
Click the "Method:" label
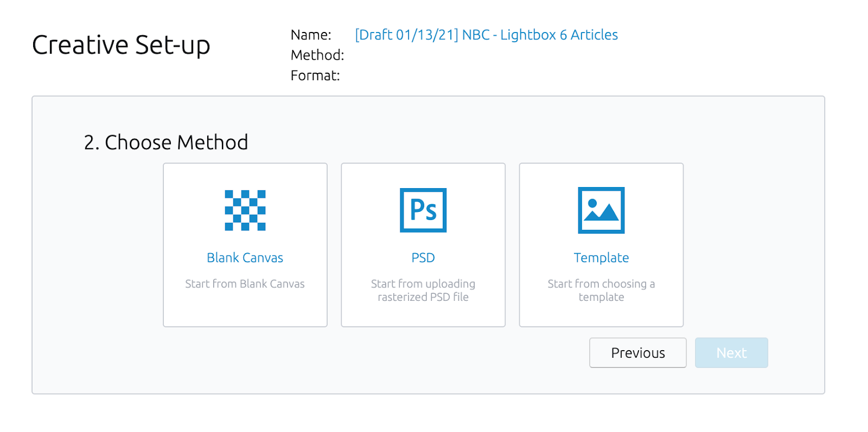[x=317, y=55]
